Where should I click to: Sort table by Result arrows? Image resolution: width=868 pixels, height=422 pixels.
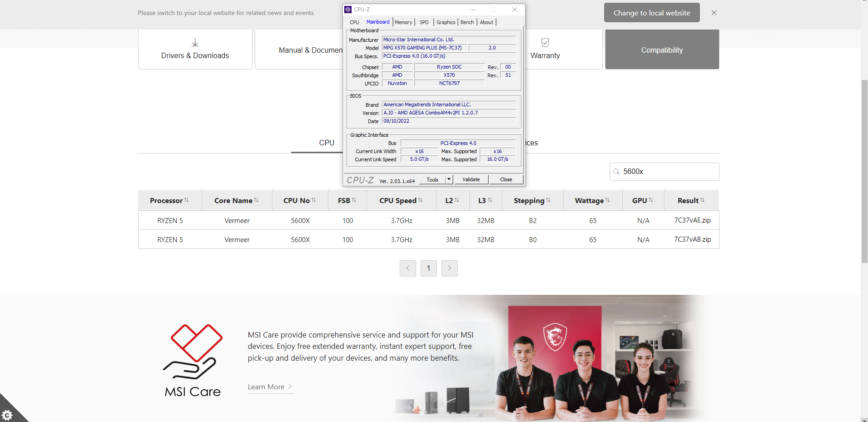(x=702, y=200)
